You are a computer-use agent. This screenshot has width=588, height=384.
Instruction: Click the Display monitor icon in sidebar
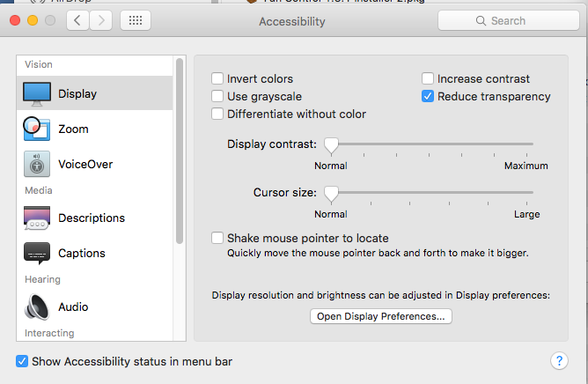coord(37,93)
